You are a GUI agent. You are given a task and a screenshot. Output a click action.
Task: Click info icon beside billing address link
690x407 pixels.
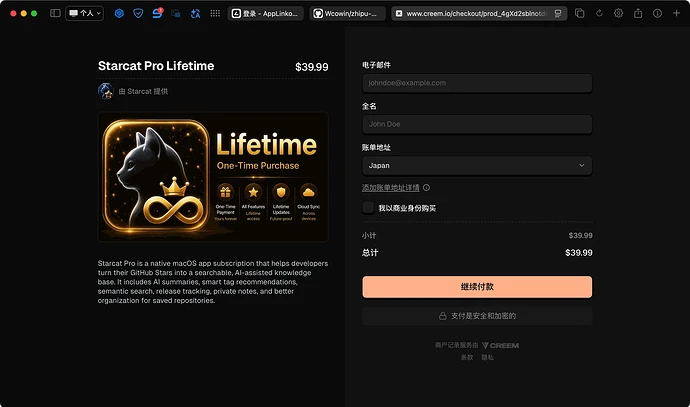(426, 187)
